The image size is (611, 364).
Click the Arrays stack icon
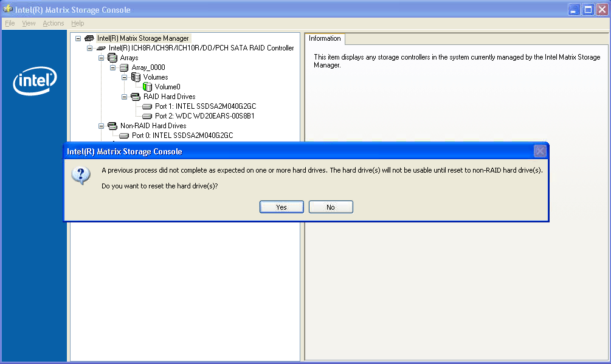[112, 58]
